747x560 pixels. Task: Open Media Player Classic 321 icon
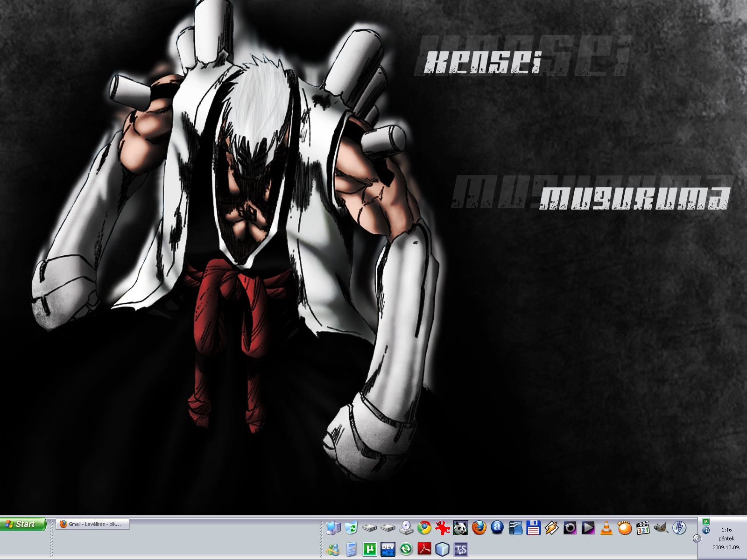(643, 528)
